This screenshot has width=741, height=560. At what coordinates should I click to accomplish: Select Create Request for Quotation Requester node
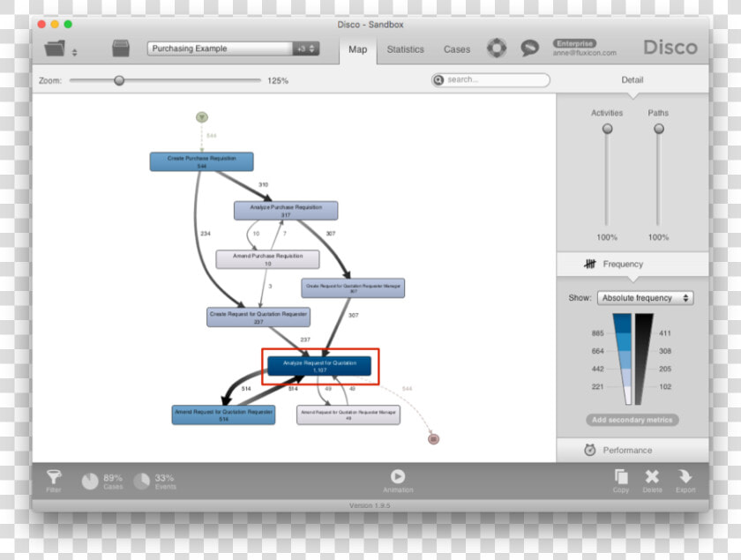click(x=258, y=317)
